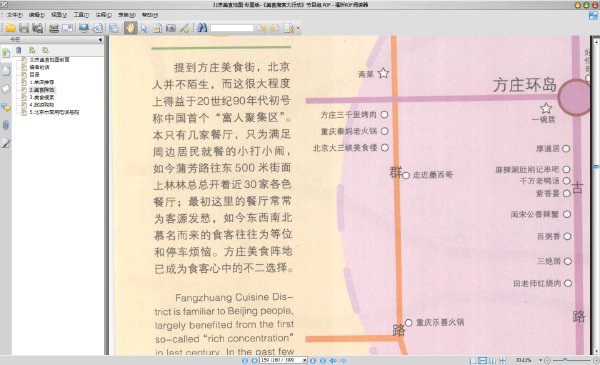Open the layers panel from the sidebar

click(x=6, y=89)
